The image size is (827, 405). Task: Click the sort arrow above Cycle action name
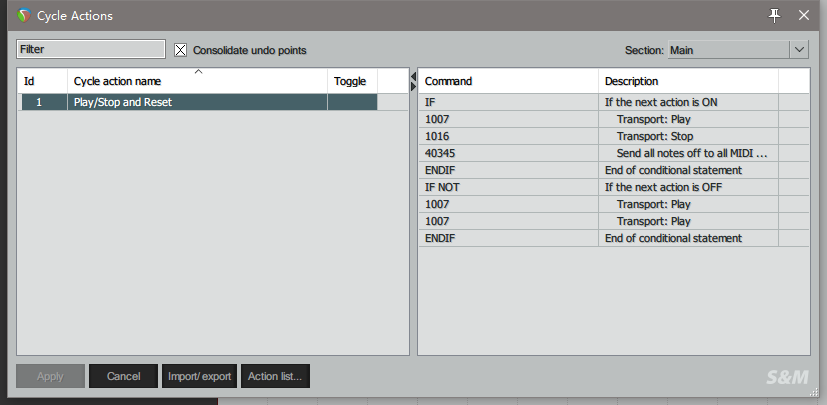coord(198,71)
